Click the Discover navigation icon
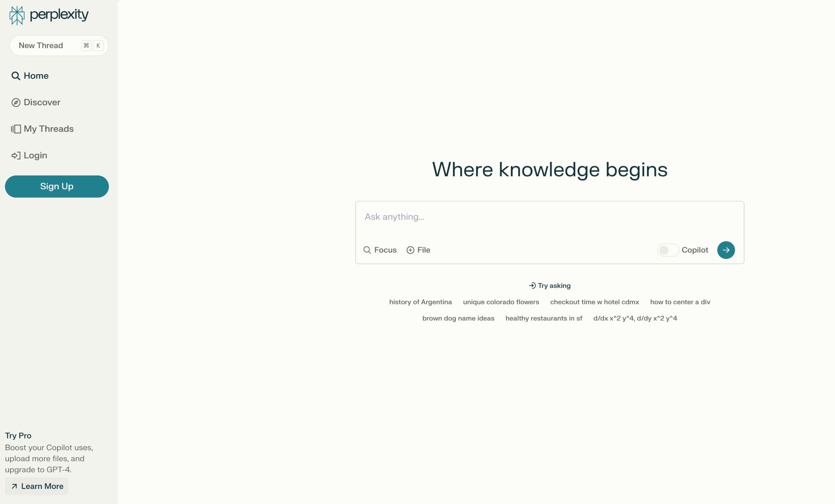 pos(15,102)
